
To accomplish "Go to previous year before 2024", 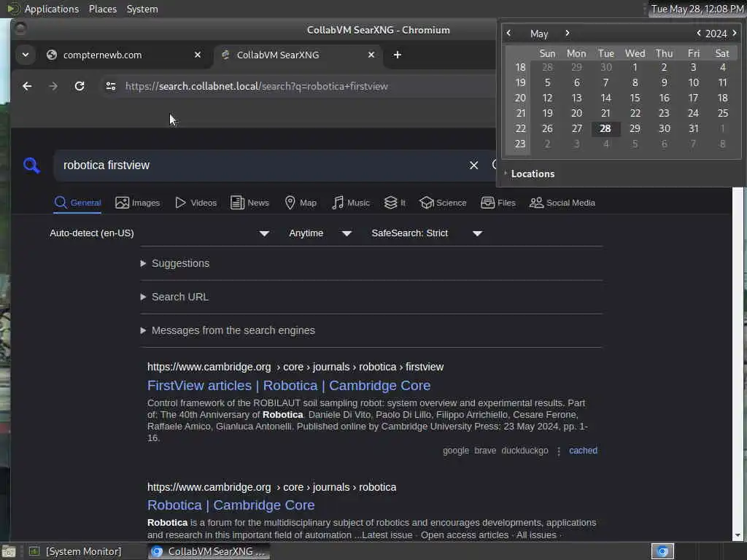I will point(698,33).
